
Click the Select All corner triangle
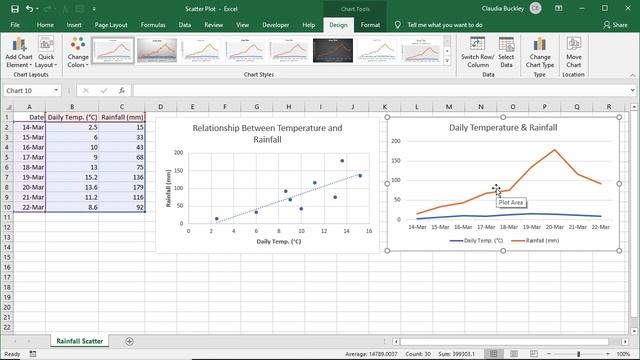[8, 107]
